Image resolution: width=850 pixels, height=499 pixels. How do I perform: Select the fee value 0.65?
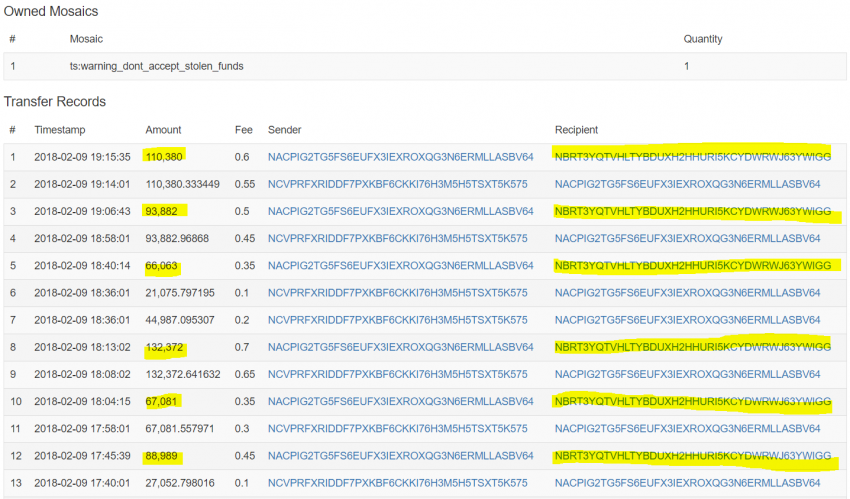[244, 374]
